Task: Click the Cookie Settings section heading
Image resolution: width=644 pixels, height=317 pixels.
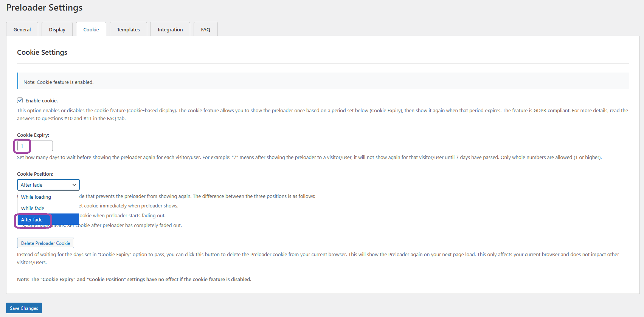Action: (42, 52)
